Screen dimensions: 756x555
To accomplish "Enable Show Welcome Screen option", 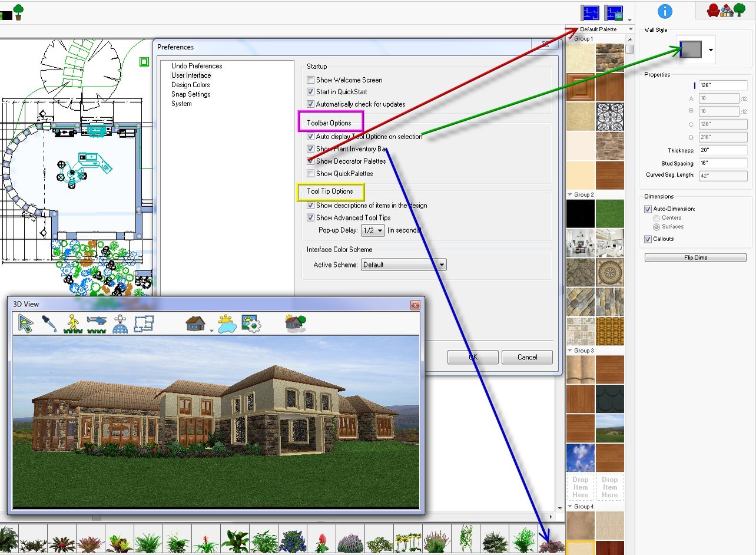I will click(310, 80).
